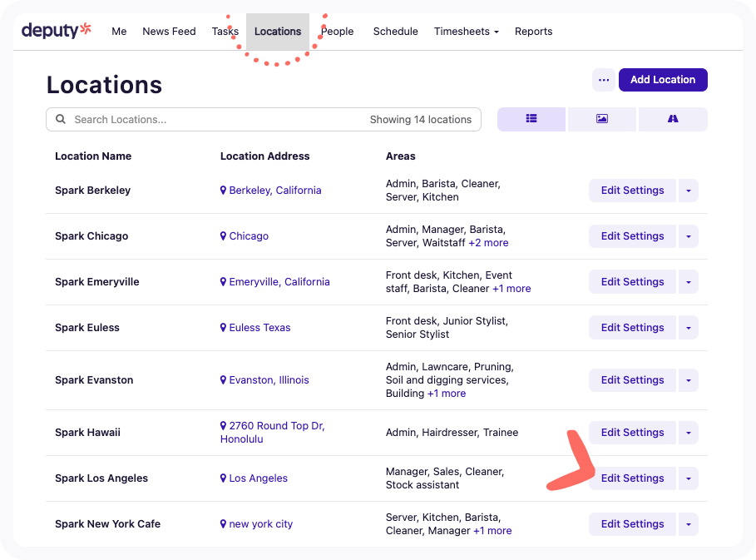
Task: Show +1 more areas for Spark New York Cafe
Action: (492, 531)
